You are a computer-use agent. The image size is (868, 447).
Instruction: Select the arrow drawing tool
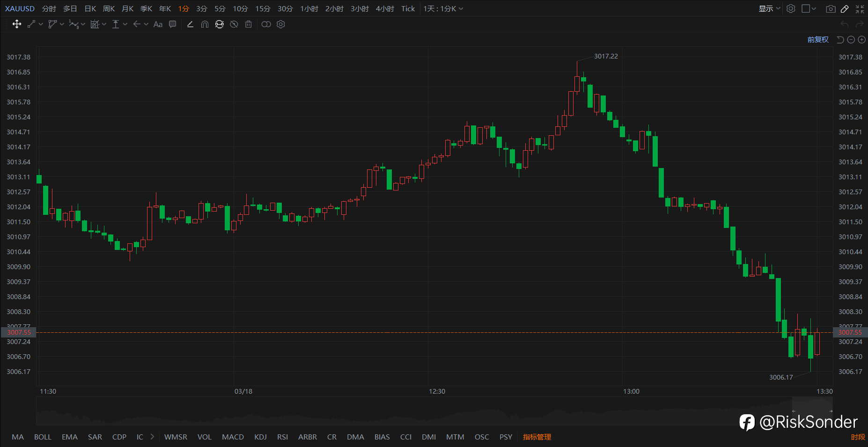pos(137,24)
